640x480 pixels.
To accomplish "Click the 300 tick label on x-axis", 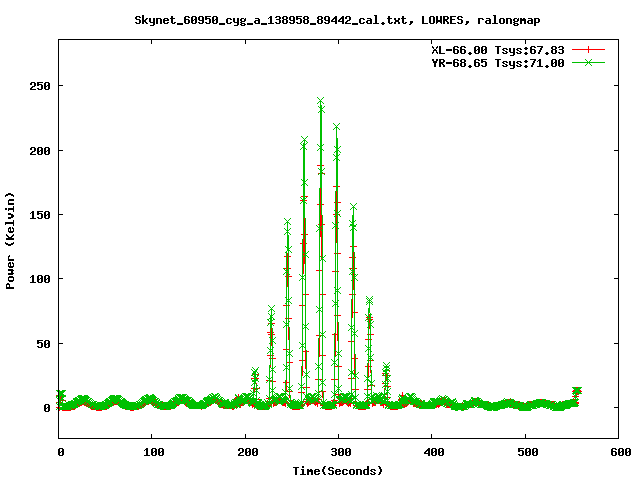I will [339, 452].
